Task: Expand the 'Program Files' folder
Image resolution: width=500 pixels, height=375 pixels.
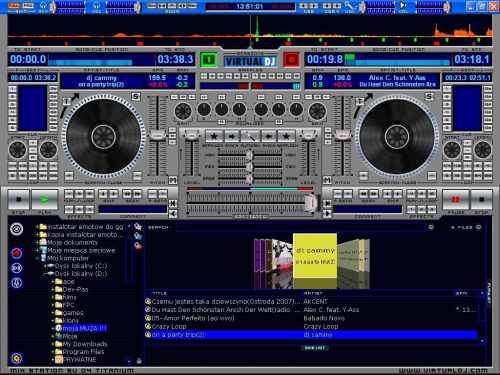Action: coord(53,352)
